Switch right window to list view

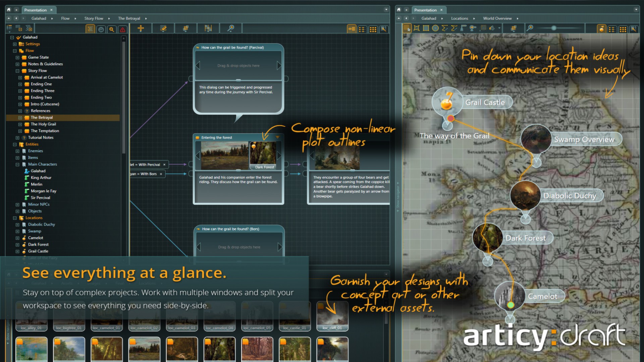(x=612, y=29)
